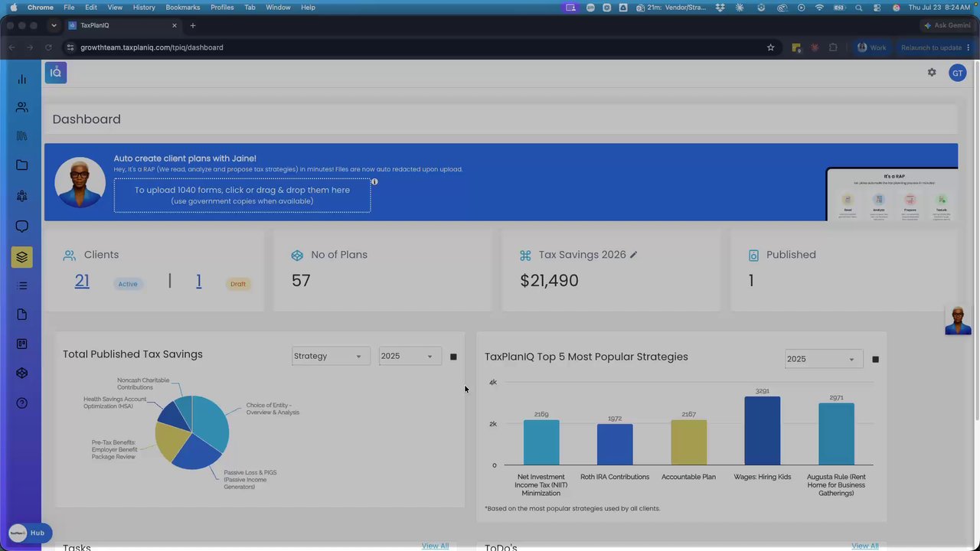This screenshot has width=980, height=551.
Task: Open the help question mark sidebar icon
Action: tap(21, 403)
